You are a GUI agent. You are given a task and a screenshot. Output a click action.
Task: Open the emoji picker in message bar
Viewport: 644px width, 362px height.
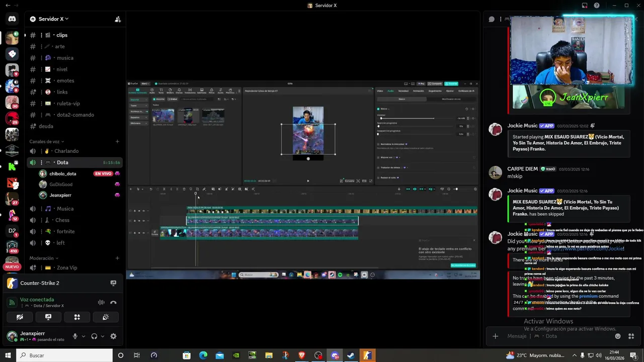click(618, 336)
